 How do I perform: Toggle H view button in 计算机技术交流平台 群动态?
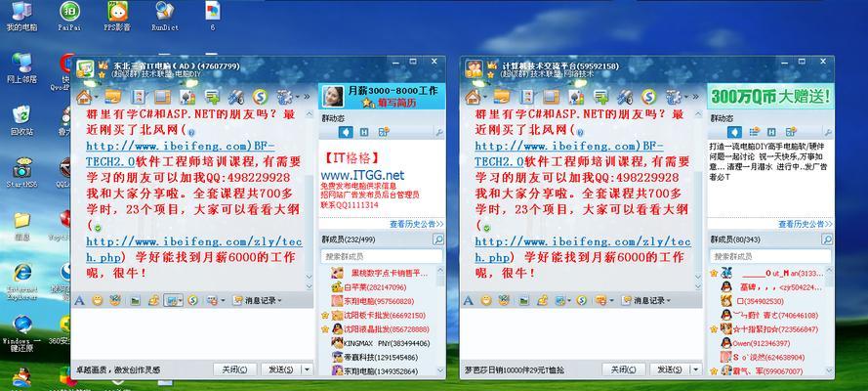pyautogui.click(x=771, y=132)
